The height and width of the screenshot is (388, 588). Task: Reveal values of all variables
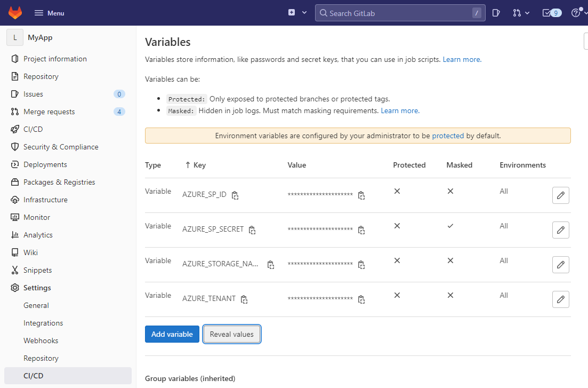pos(232,334)
